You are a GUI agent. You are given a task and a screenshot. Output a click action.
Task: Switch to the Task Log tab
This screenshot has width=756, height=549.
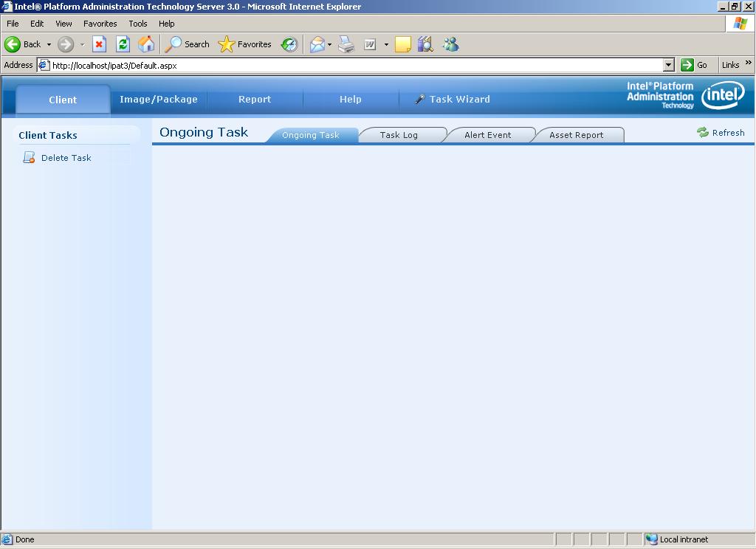[399, 135]
